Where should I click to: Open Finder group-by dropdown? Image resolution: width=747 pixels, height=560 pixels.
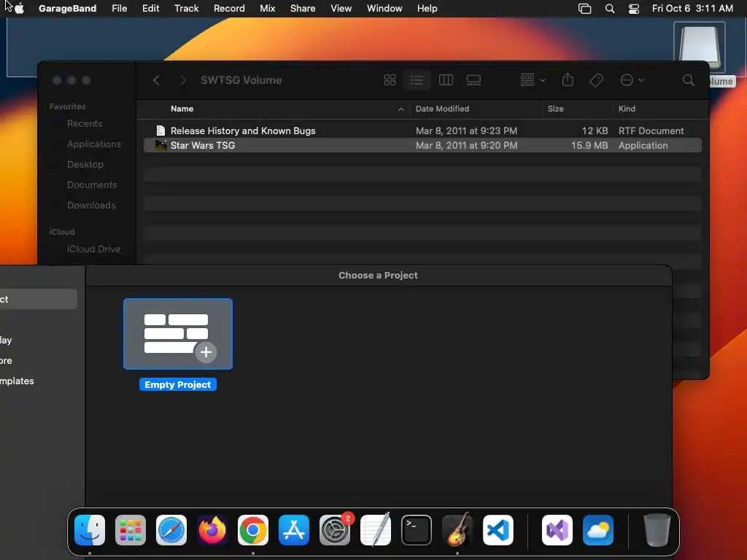533,80
